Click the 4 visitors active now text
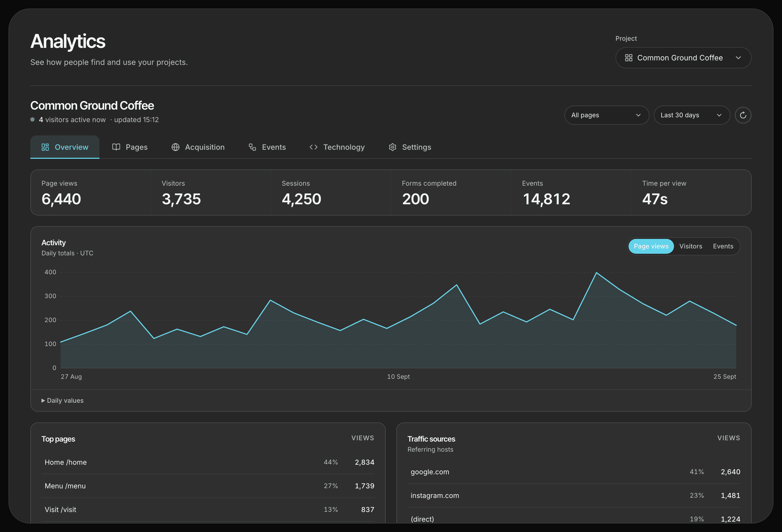 tap(72, 119)
